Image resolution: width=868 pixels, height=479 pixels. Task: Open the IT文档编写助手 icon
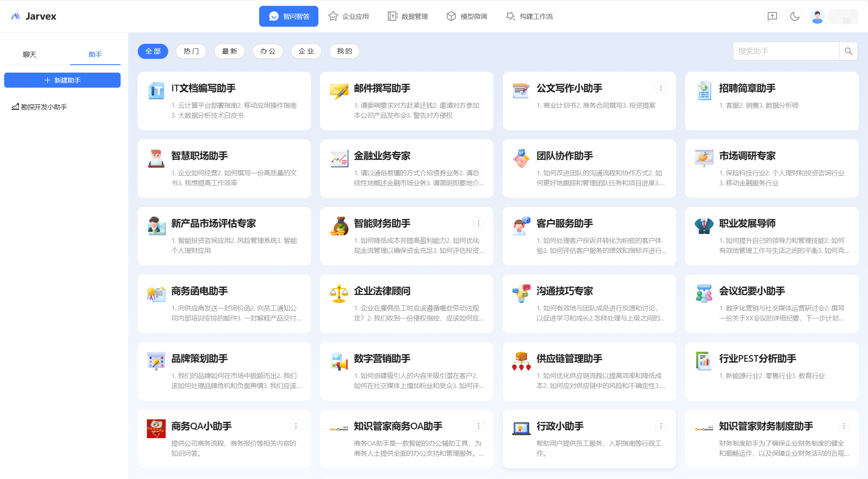156,91
